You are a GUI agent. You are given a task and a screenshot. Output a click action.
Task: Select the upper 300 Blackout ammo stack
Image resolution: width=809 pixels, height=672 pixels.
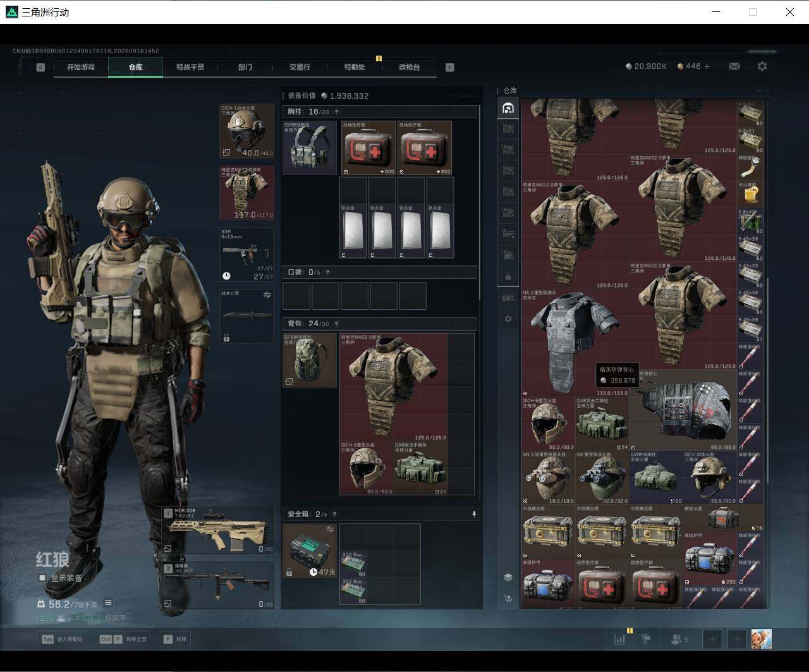coord(353,564)
